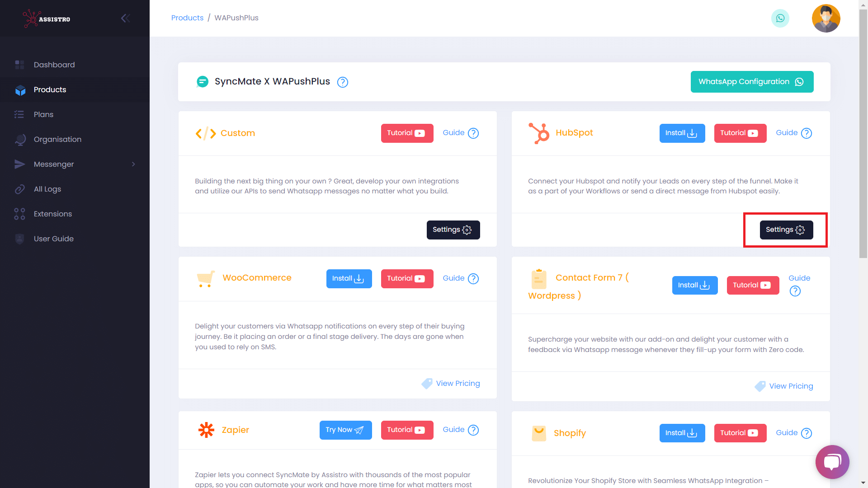Collapse the sidebar with double chevron icon
The height and width of the screenshot is (488, 868).
125,18
